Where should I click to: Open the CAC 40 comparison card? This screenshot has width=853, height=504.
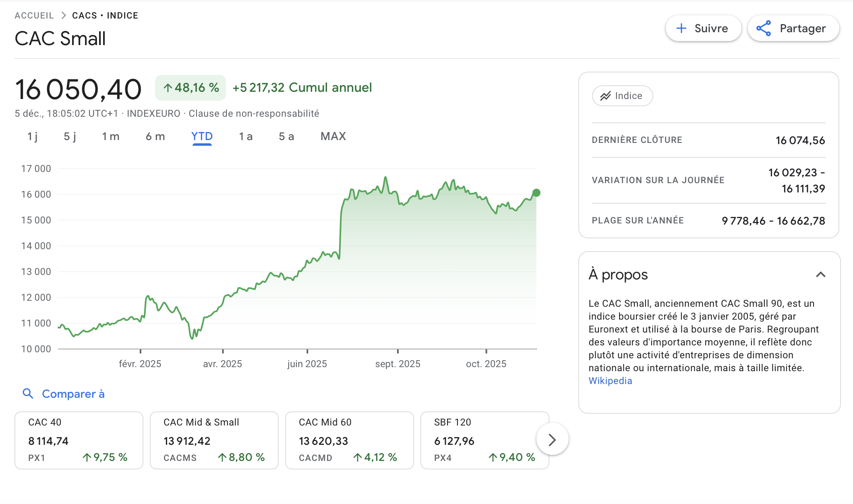click(x=79, y=440)
